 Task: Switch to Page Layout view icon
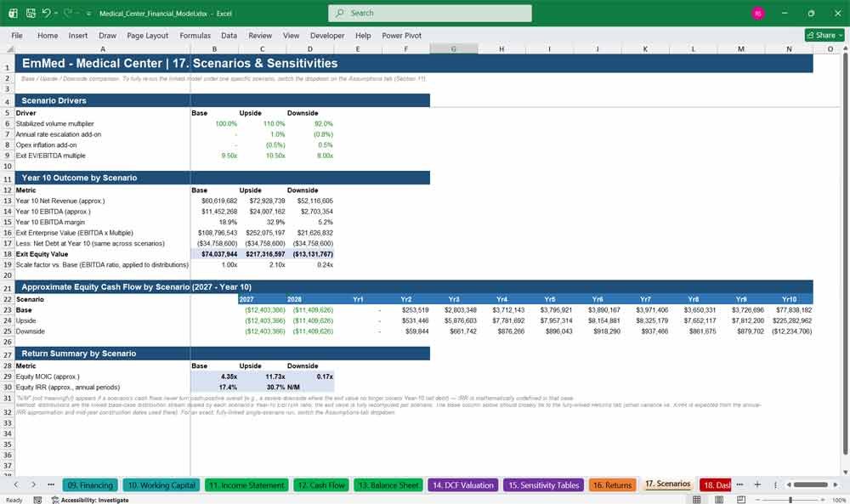pyautogui.click(x=719, y=500)
